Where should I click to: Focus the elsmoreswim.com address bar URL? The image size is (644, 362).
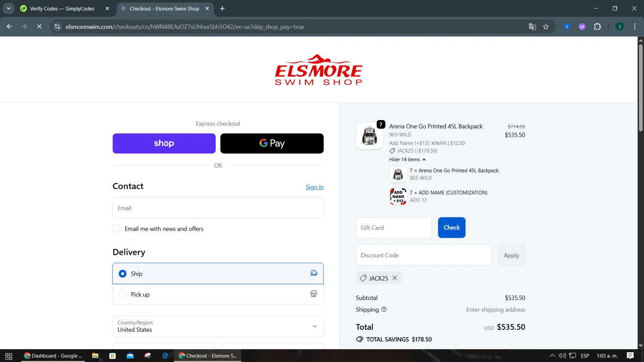[185, 27]
